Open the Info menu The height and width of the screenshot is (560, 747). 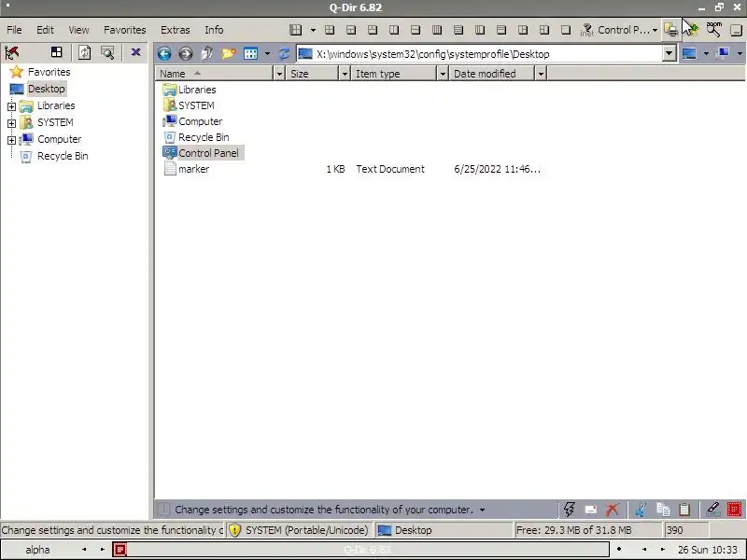pos(214,30)
